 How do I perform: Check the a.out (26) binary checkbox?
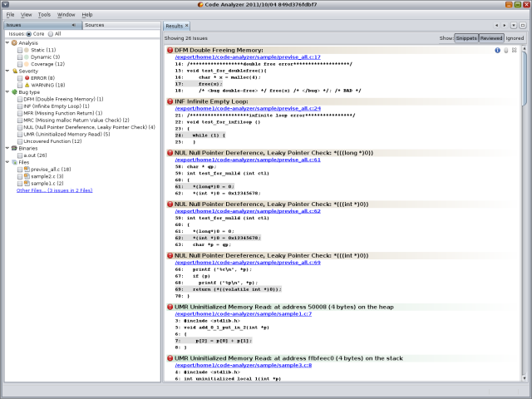(20, 155)
